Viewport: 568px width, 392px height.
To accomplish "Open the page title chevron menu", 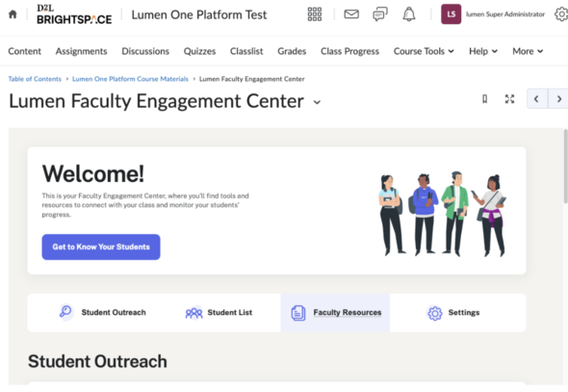I will [x=317, y=102].
